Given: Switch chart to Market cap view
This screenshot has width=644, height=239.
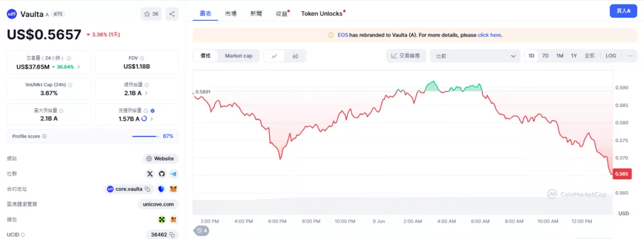Looking at the screenshot, I should 238,56.
